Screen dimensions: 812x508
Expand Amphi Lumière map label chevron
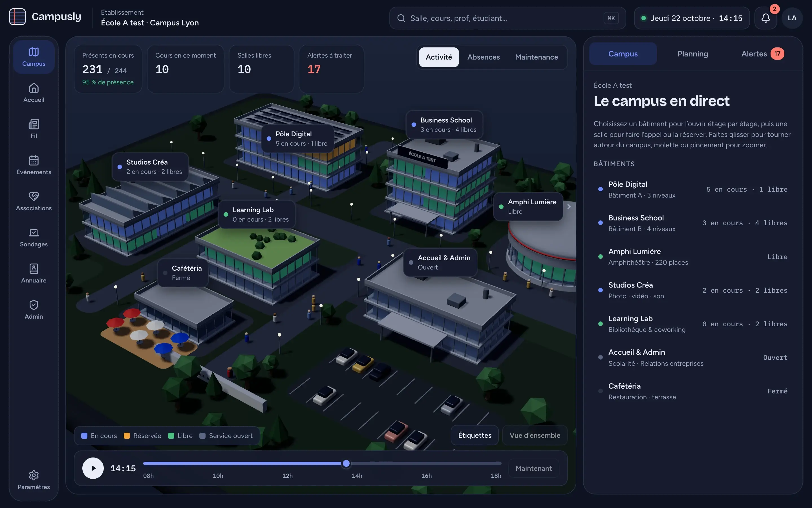tap(569, 207)
